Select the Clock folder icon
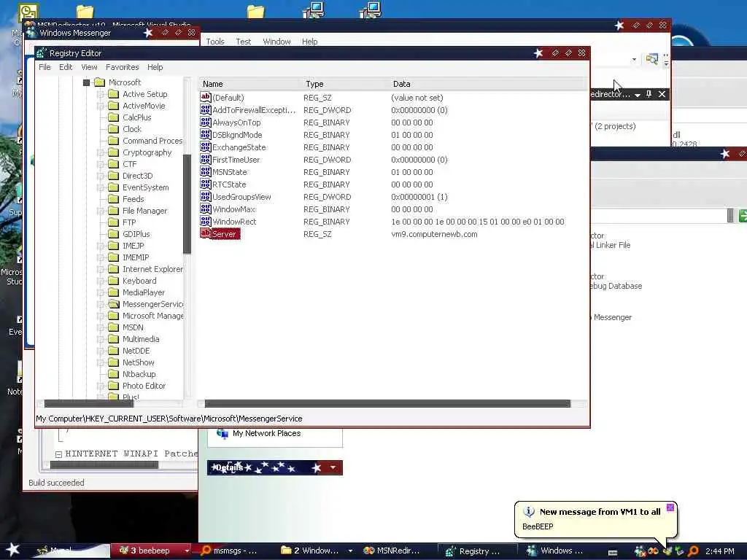Image resolution: width=747 pixels, height=560 pixels. 113,129
